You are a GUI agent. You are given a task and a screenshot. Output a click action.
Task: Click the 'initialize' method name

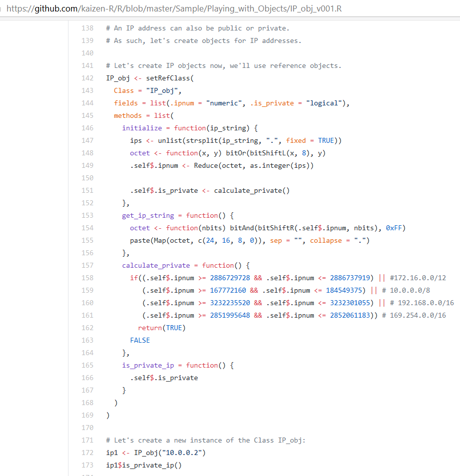pyautogui.click(x=142, y=128)
